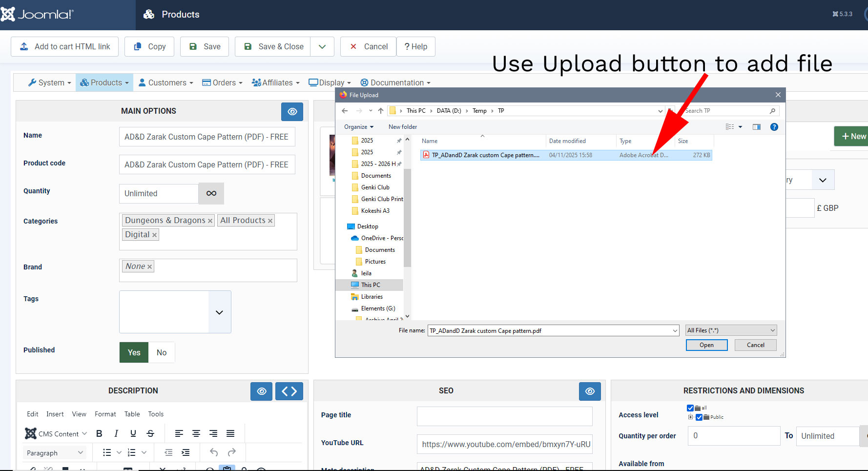Toggle the Public access level checkbox
The height and width of the screenshot is (471, 868).
click(699, 417)
